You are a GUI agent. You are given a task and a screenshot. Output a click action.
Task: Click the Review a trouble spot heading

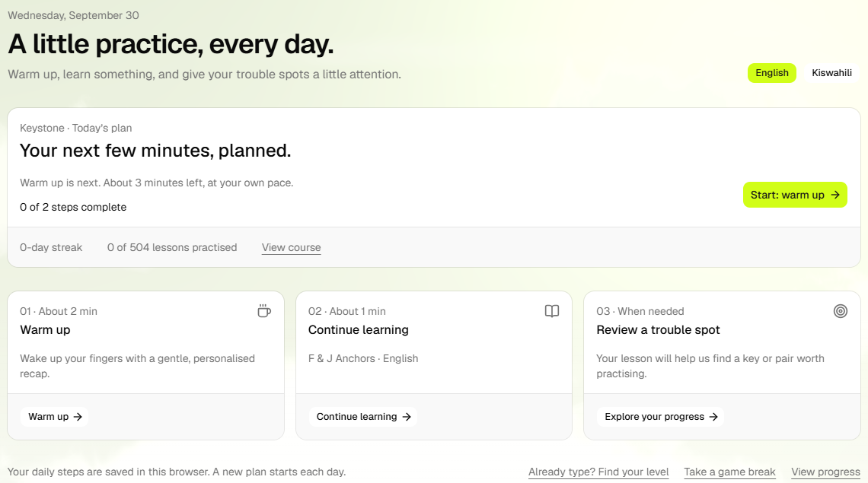tap(658, 330)
